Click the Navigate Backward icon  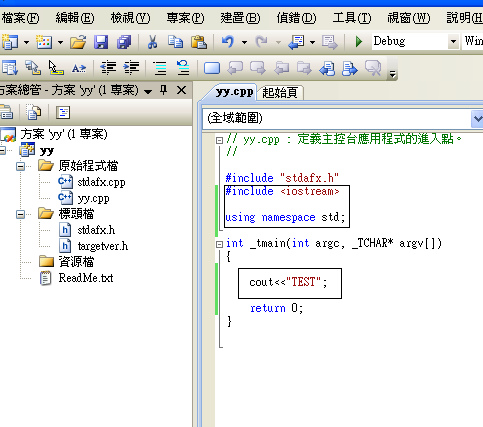point(296,42)
